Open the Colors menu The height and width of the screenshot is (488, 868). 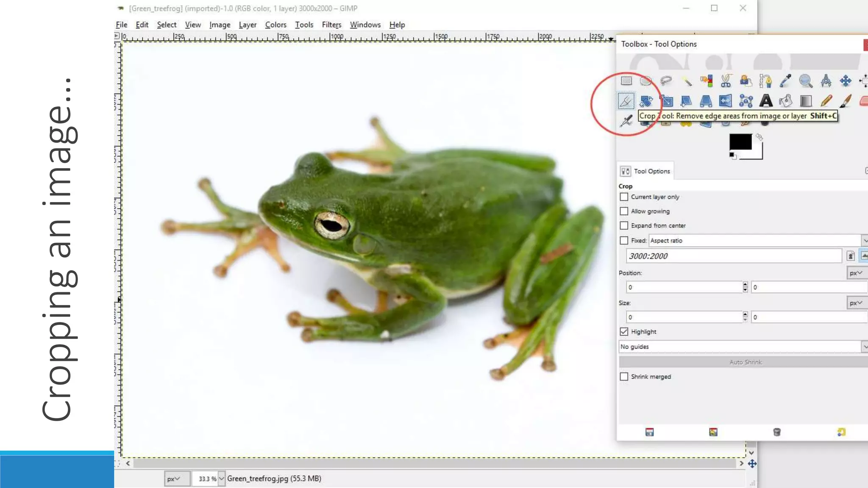point(275,25)
